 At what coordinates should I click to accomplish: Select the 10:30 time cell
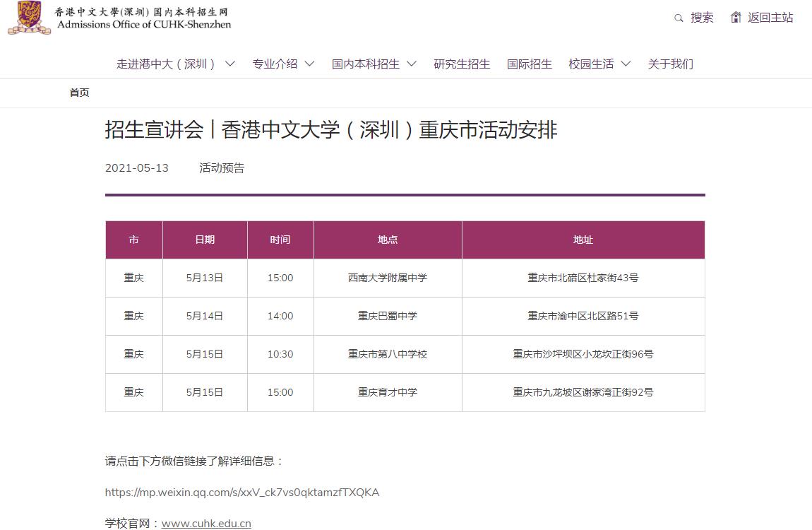click(x=280, y=354)
